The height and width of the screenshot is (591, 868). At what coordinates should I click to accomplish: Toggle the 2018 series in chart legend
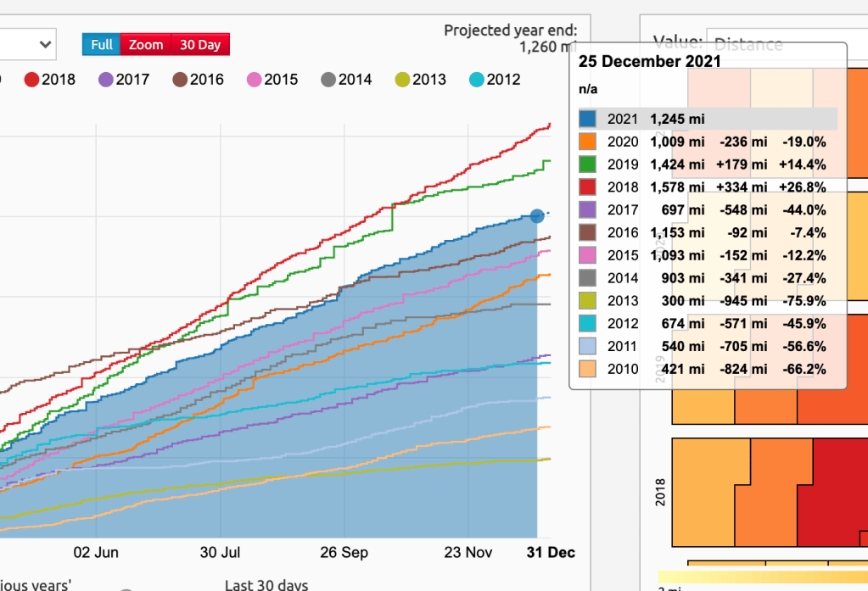pos(32,80)
